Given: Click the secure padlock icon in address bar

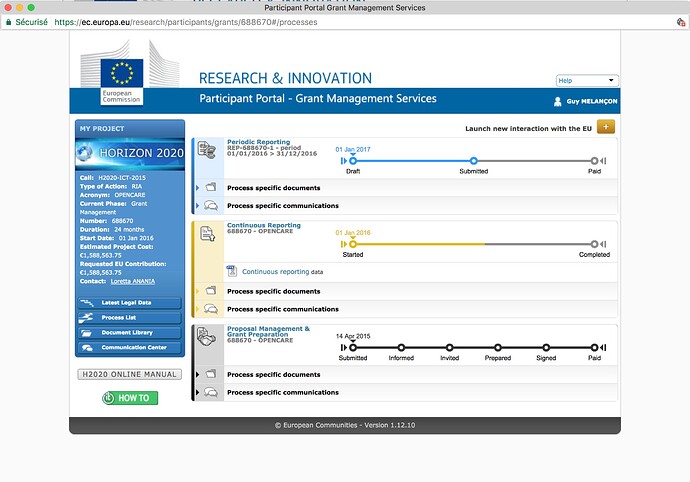Looking at the screenshot, I should (x=8, y=22).
